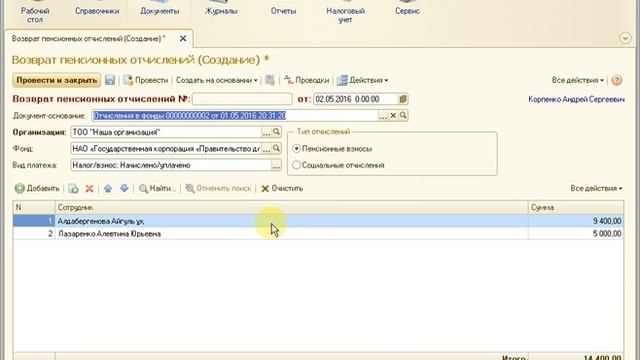Click select ellipsis for Фонд

tap(266, 149)
